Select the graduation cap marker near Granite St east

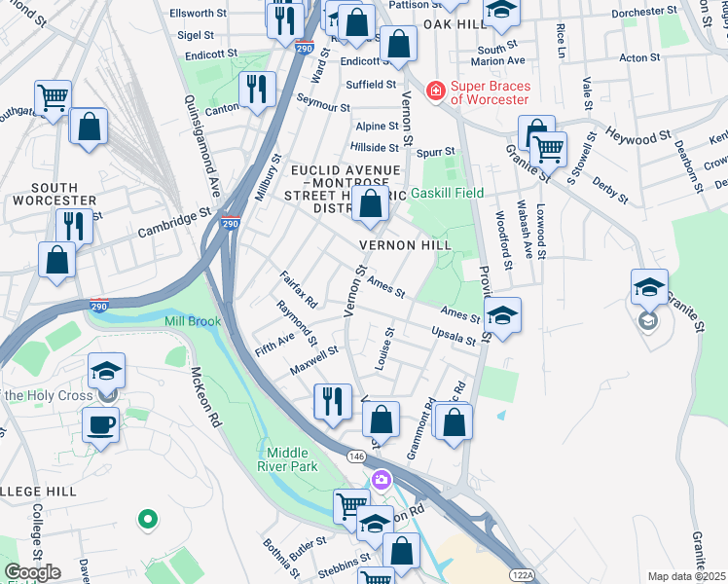coord(649,290)
